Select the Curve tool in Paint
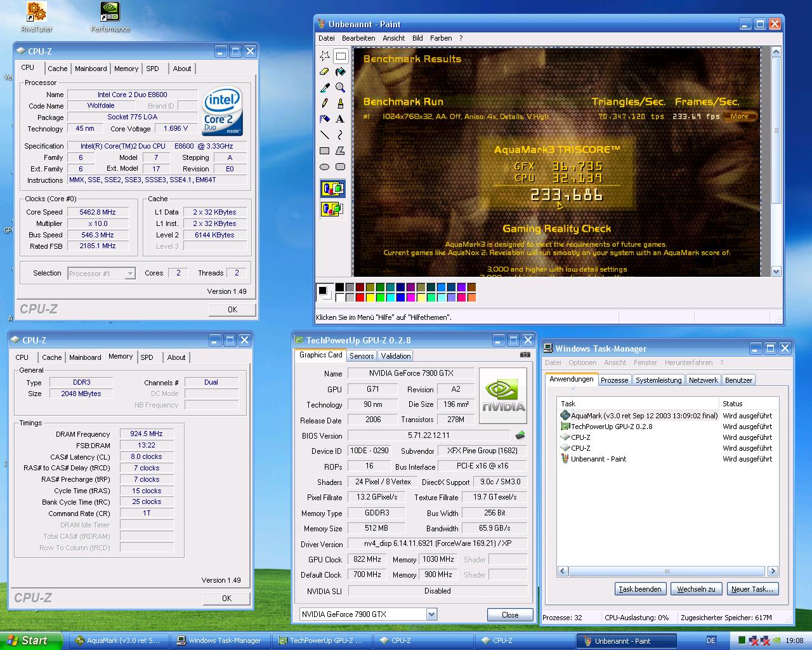The image size is (812, 650). (341, 135)
